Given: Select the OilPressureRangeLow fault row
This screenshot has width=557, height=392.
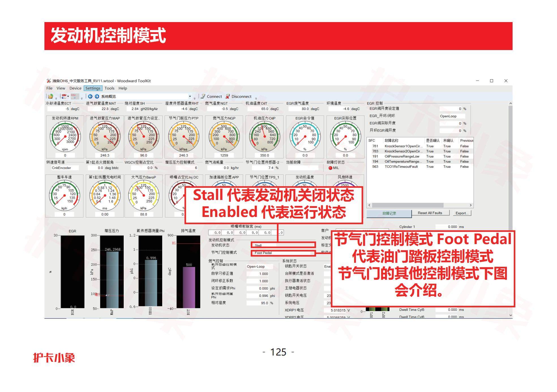Looking at the screenshot, I should (402, 156).
